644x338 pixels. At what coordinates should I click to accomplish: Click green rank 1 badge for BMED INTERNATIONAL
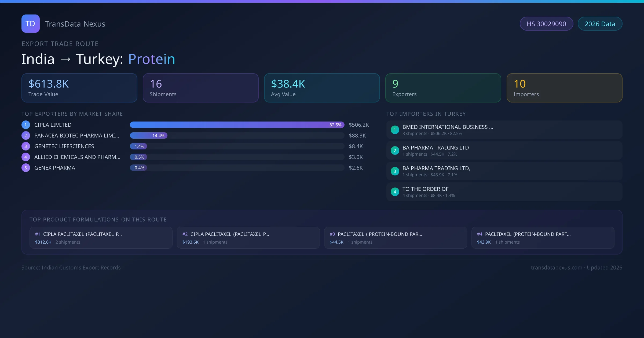point(395,130)
